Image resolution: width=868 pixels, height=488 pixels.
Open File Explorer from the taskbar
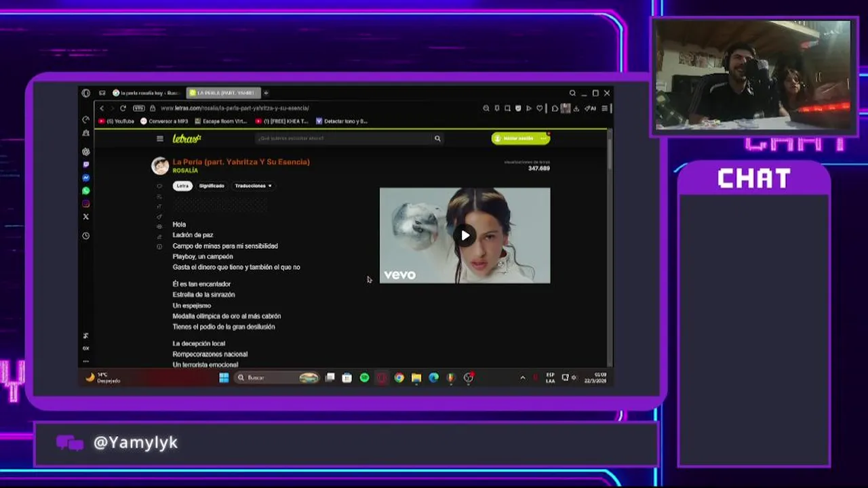[x=416, y=378]
